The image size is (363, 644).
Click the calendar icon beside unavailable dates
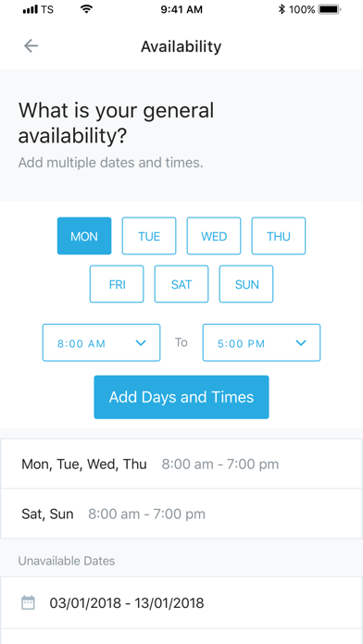(28, 603)
